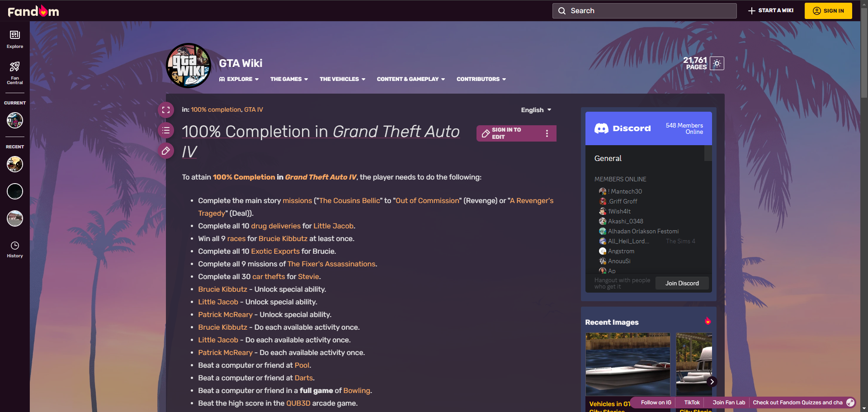Image resolution: width=868 pixels, height=412 pixels.
Task: Open the Stevie link
Action: [x=308, y=276]
